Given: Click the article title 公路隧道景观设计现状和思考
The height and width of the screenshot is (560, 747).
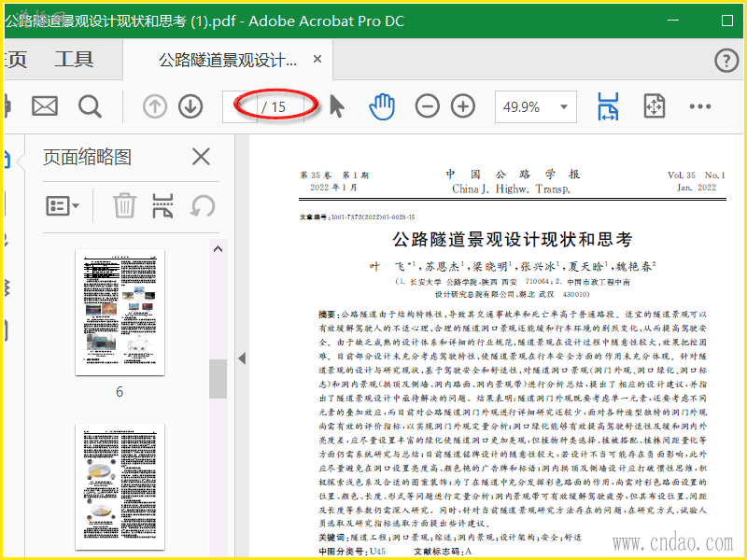Looking at the screenshot, I should click(x=512, y=239).
